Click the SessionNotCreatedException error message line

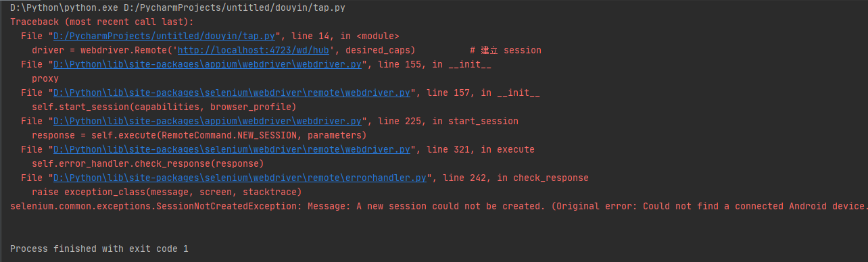tap(439, 207)
